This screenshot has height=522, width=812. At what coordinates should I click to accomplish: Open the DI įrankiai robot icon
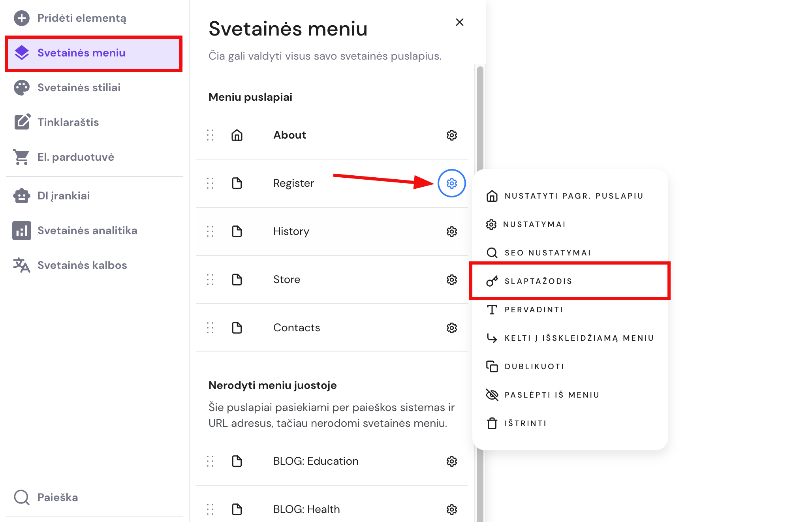22,195
